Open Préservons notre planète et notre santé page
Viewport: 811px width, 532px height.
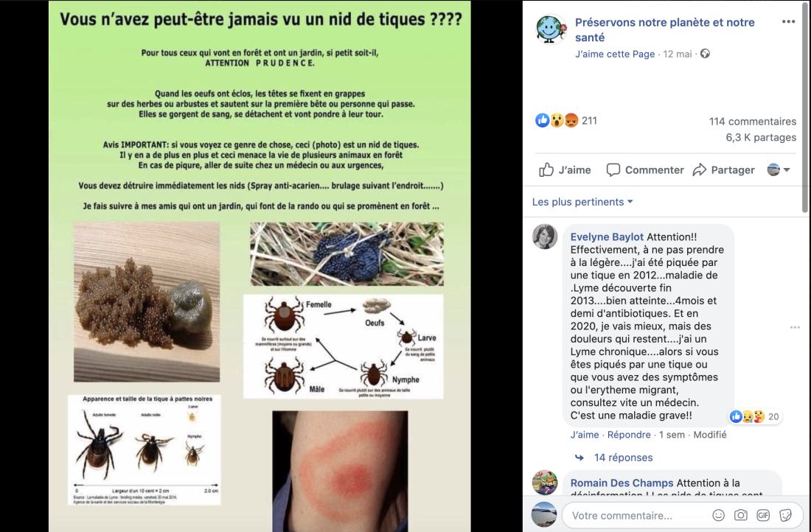tap(664, 29)
